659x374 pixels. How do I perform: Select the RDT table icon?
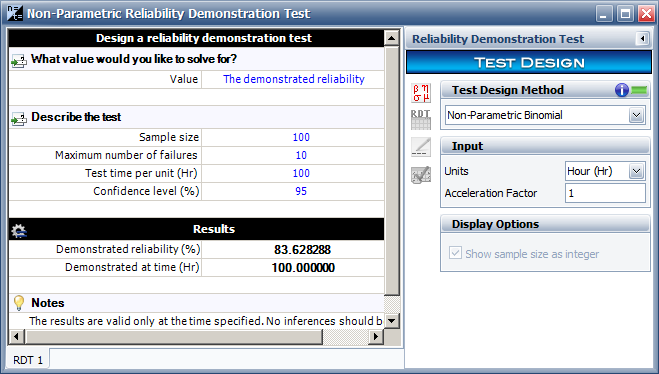tap(421, 120)
